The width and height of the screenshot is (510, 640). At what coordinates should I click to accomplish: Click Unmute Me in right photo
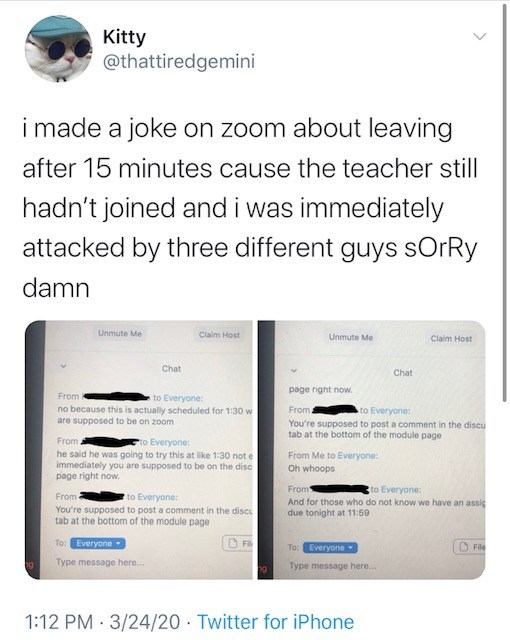(351, 338)
